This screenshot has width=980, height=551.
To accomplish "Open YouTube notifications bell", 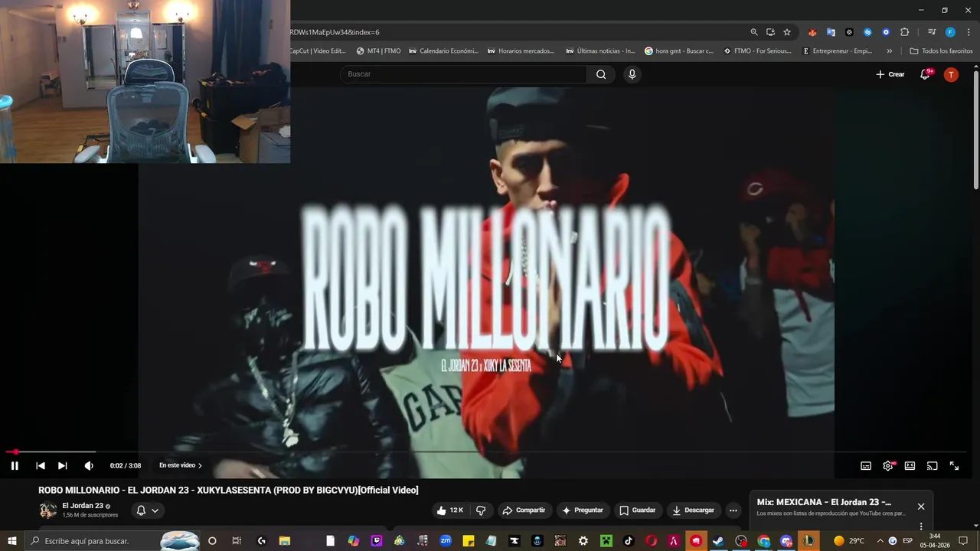I will click(x=925, y=74).
